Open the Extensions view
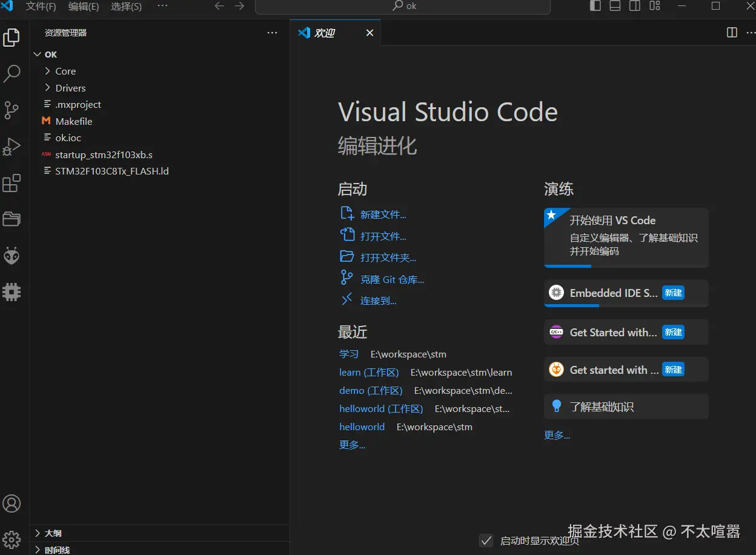Screen dimensions: 756x555 point(12,183)
